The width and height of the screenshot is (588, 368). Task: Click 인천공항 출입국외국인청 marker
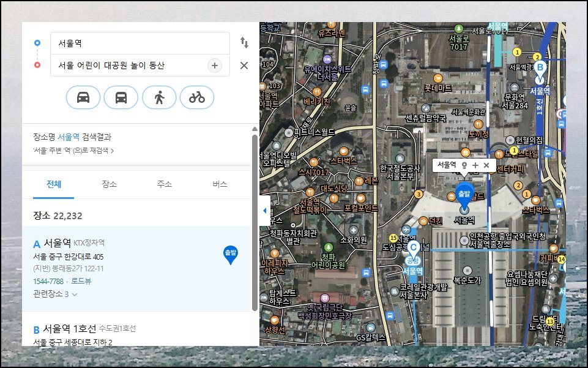click(464, 241)
